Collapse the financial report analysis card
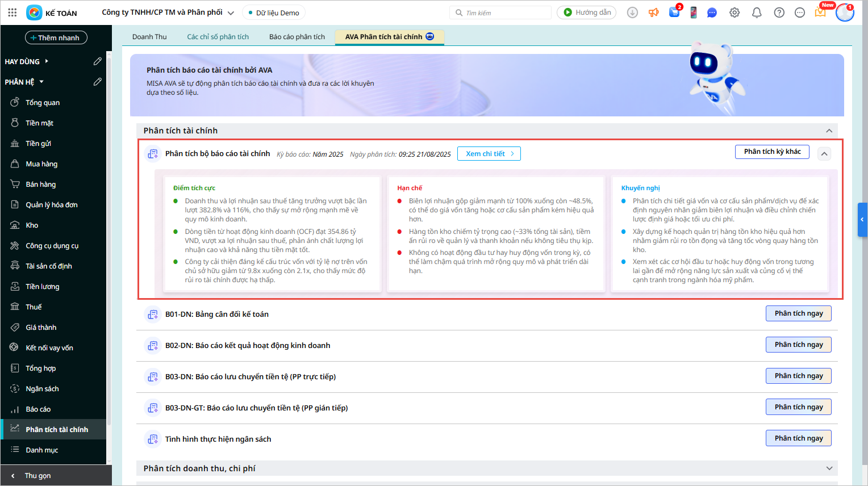Image resolution: width=868 pixels, height=486 pixels. click(x=824, y=154)
